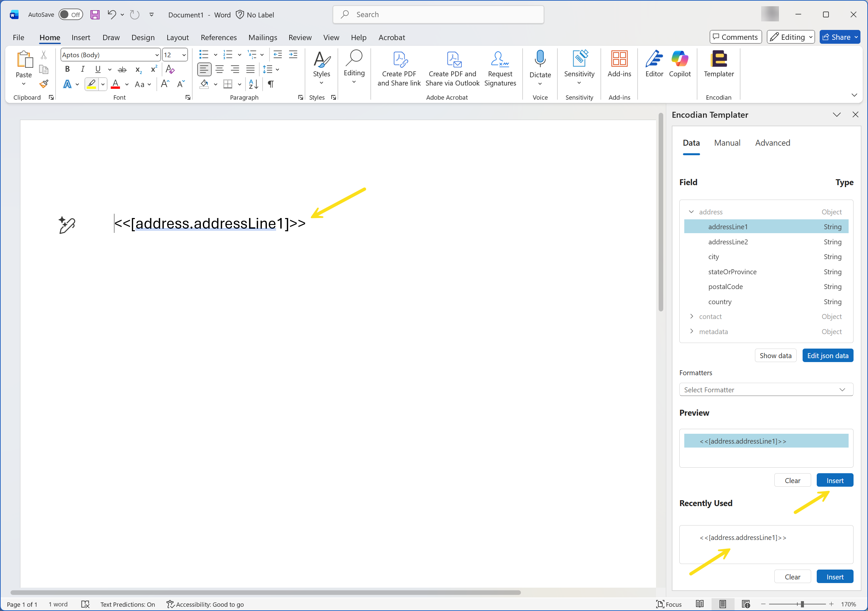Click the Search box in title bar
Screen dimensions: 868x611
pos(438,14)
